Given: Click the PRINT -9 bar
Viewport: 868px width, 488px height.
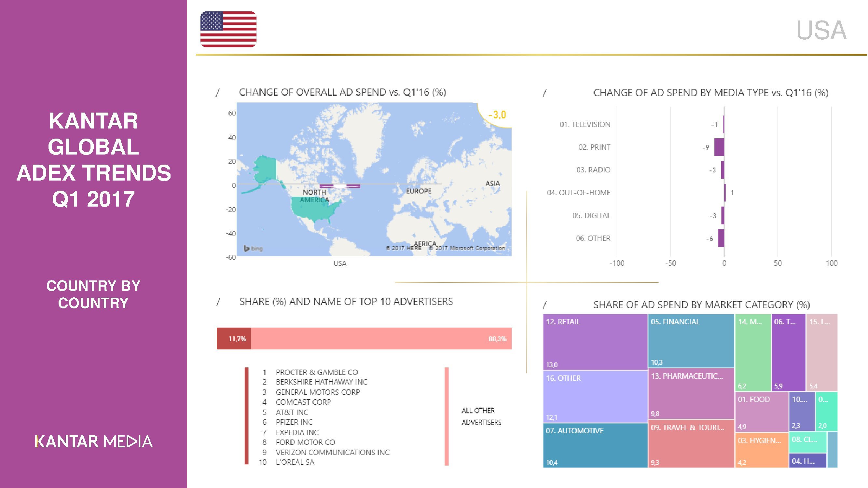Looking at the screenshot, I should (x=719, y=147).
